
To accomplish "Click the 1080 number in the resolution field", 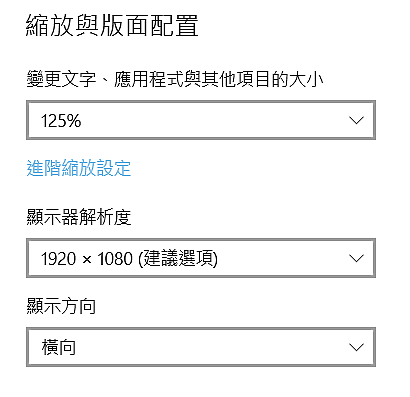I will 115,259.
